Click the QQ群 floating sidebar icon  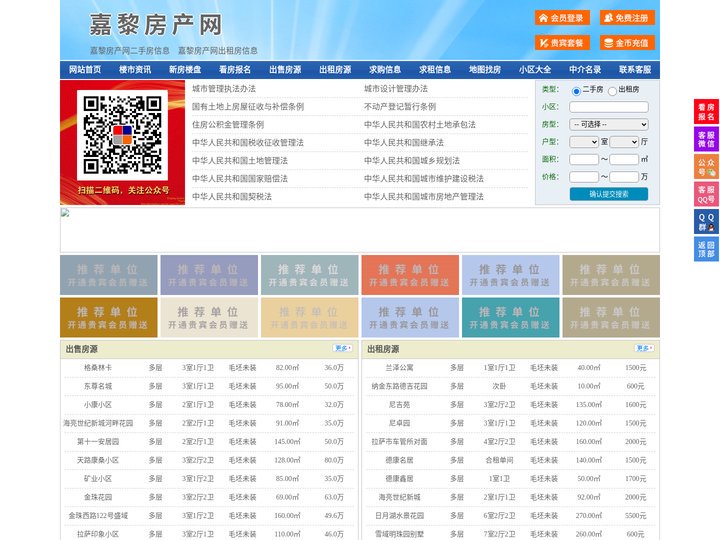click(x=706, y=222)
